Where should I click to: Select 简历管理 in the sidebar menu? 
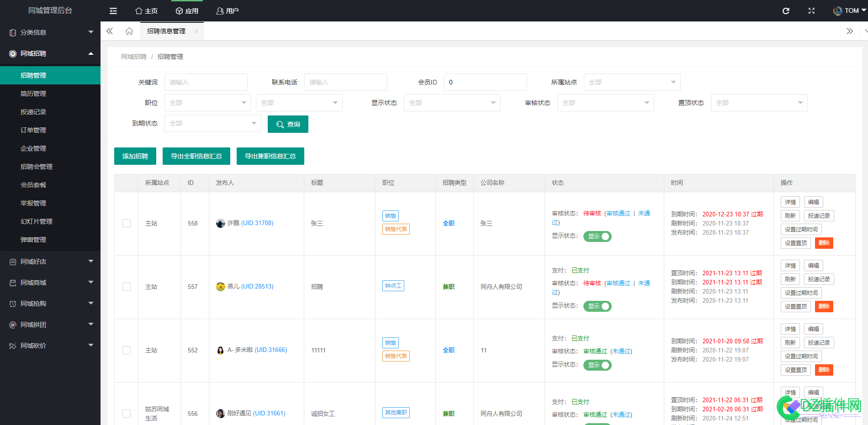click(x=33, y=93)
